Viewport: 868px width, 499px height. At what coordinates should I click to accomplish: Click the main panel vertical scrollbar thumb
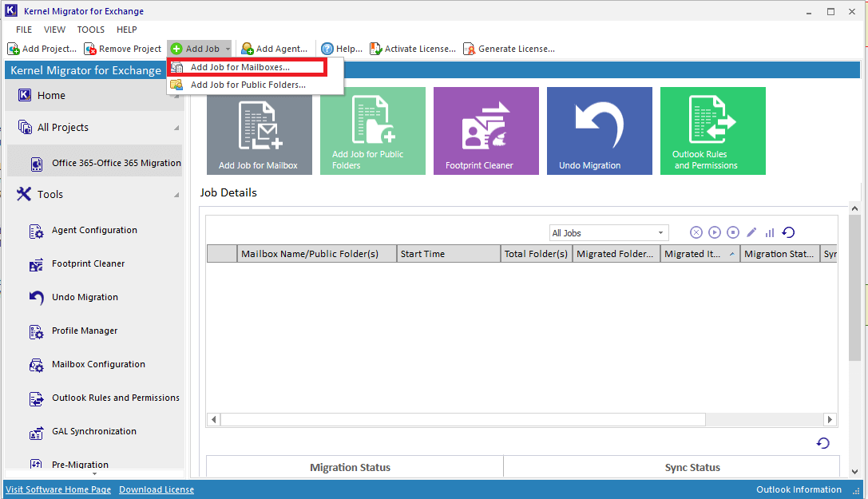point(854,289)
